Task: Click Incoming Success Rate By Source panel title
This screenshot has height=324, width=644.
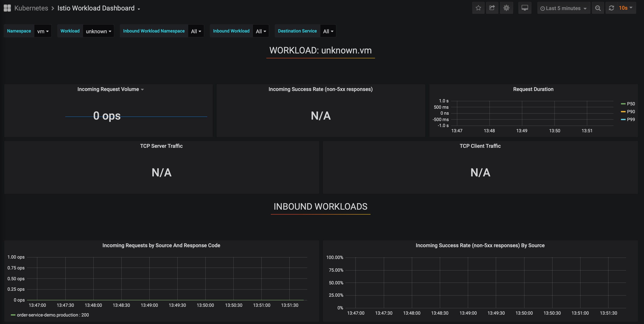Action: [x=480, y=246]
